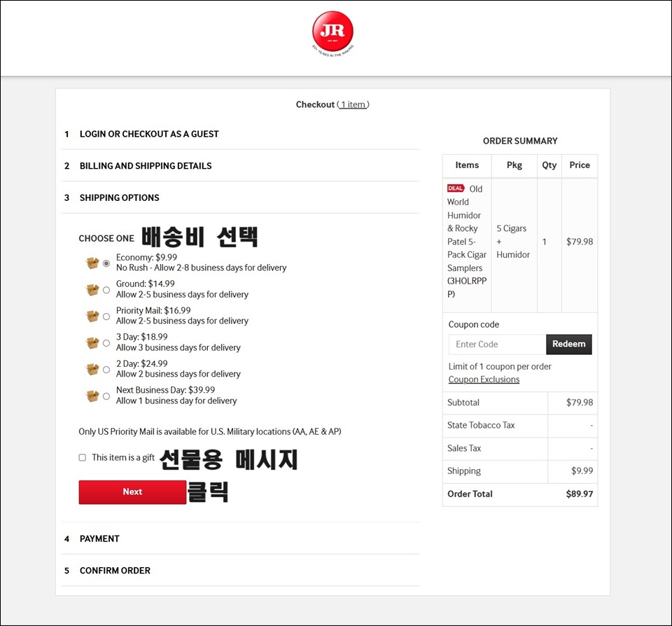Select the 2 Day $24.99 radio button
This screenshot has width=672, height=626.
pyautogui.click(x=106, y=370)
